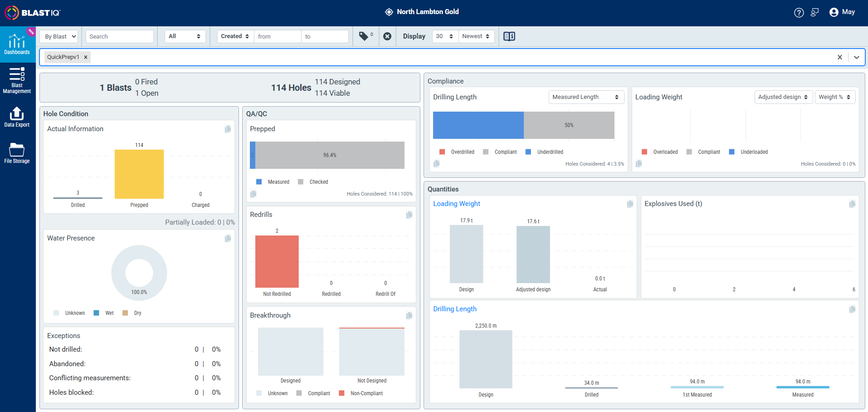Toggle the Overdrilled legend item

point(457,152)
